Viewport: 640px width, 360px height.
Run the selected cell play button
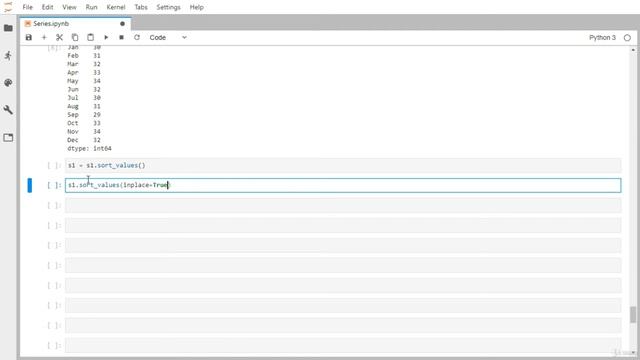[x=106, y=38]
